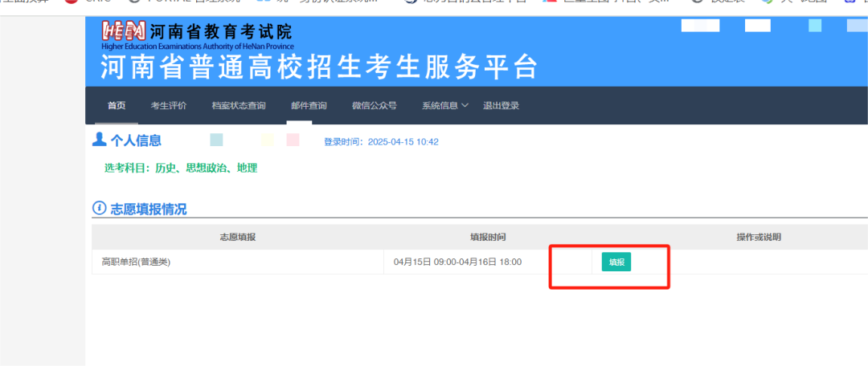This screenshot has width=868, height=366.
Task: Click the info icon beside 志愿填报情况
Action: (100, 209)
